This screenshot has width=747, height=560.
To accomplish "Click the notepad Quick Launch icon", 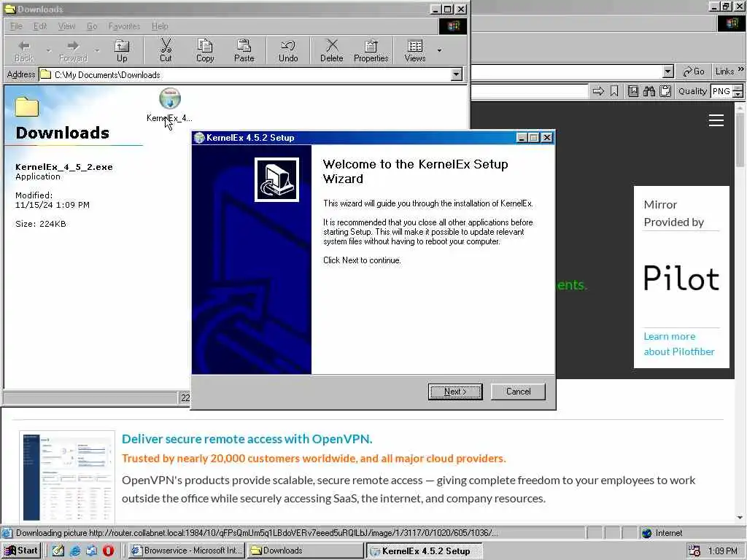I will 58,551.
